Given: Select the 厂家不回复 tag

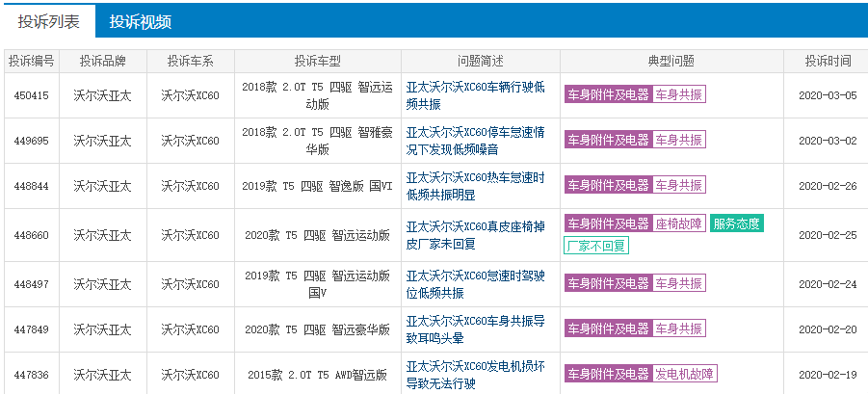Looking at the screenshot, I should [596, 245].
